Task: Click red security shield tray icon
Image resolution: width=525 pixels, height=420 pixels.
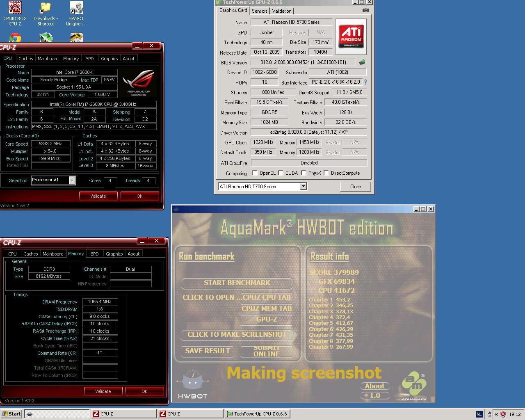Action: pos(503,414)
